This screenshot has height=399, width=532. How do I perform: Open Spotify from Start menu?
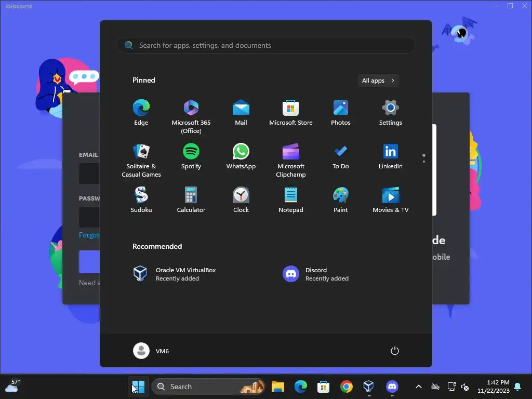tap(191, 156)
